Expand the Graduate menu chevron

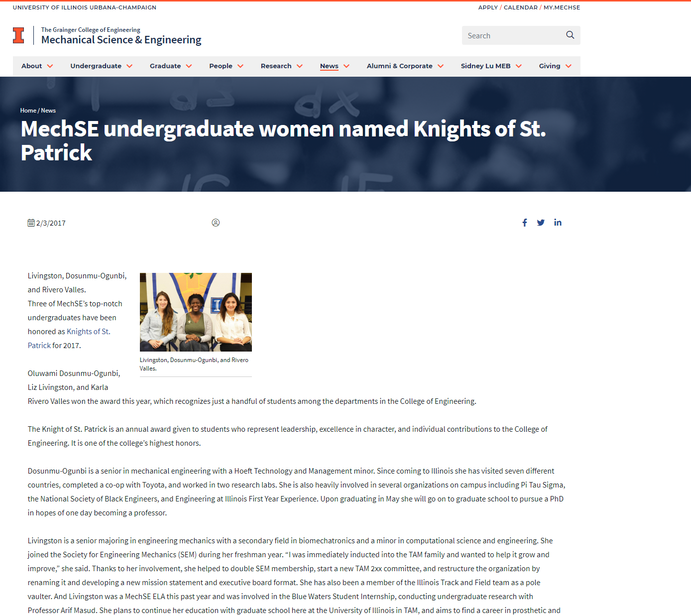pos(189,66)
